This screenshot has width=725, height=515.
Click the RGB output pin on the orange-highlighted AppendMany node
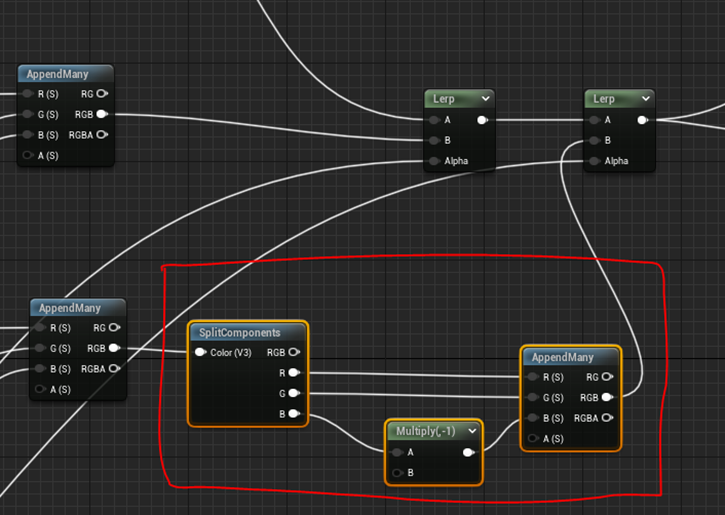[608, 397]
